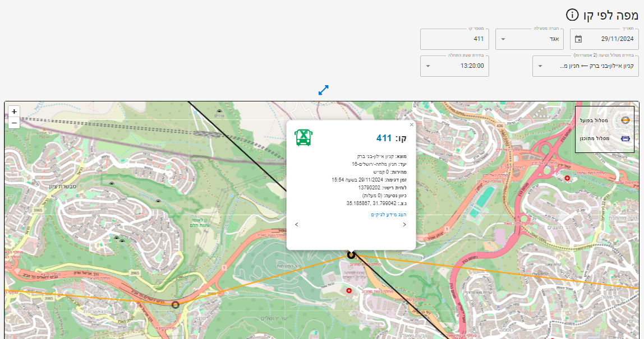Image resolution: width=644 pixels, height=339 pixels.
Task: Go to next sample with right chevron
Action: pyautogui.click(x=404, y=225)
